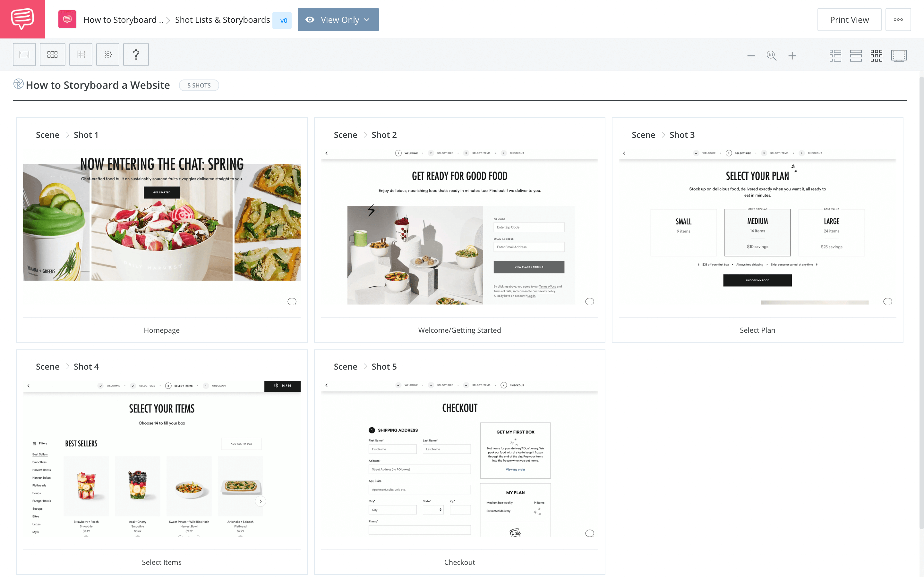Expand the version v0 dropdown
Screen dimensions: 924x577
click(x=283, y=19)
